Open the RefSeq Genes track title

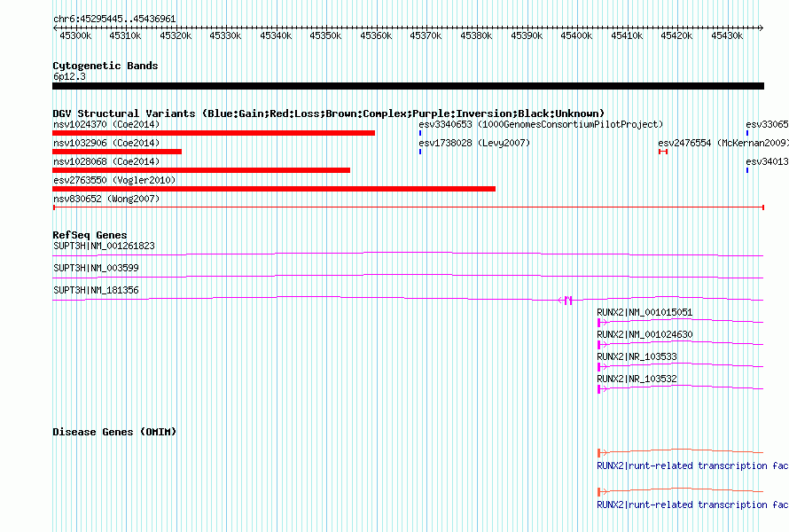coord(90,235)
